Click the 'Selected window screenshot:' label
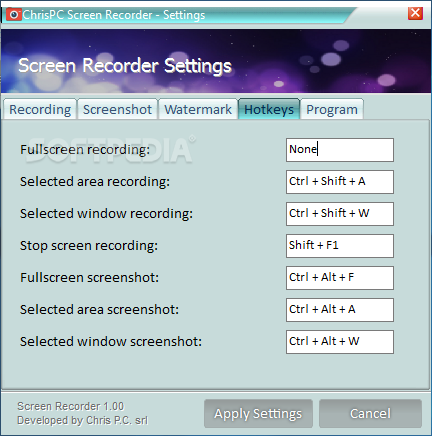Image resolution: width=432 pixels, height=436 pixels. [111, 342]
